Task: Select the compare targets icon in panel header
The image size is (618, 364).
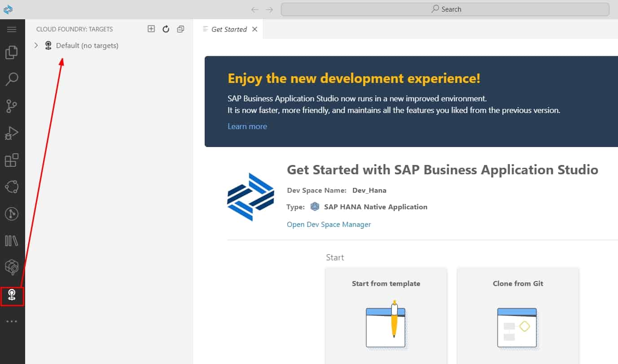Action: coord(180,29)
